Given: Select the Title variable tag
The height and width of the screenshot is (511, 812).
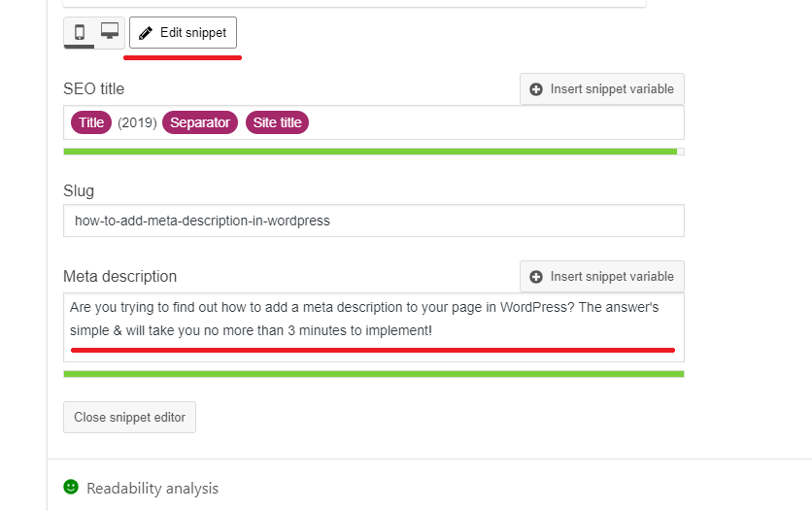Looking at the screenshot, I should pyautogui.click(x=91, y=122).
